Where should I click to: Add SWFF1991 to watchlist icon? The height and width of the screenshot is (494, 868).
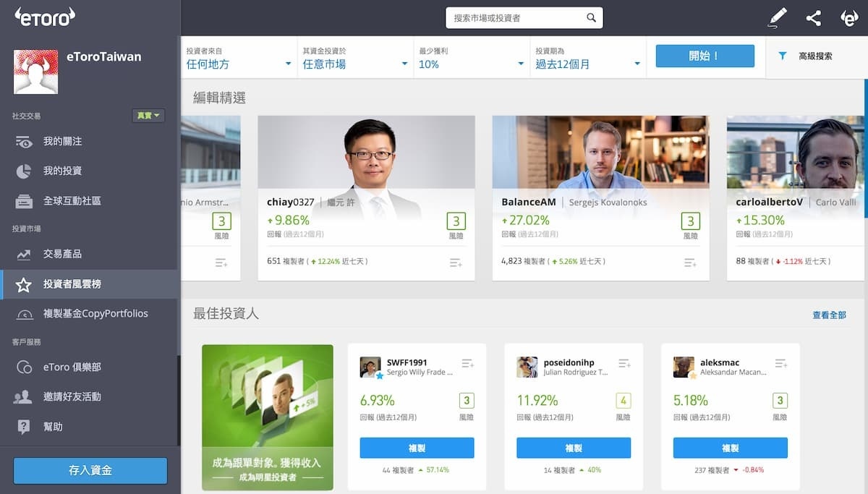tap(467, 363)
